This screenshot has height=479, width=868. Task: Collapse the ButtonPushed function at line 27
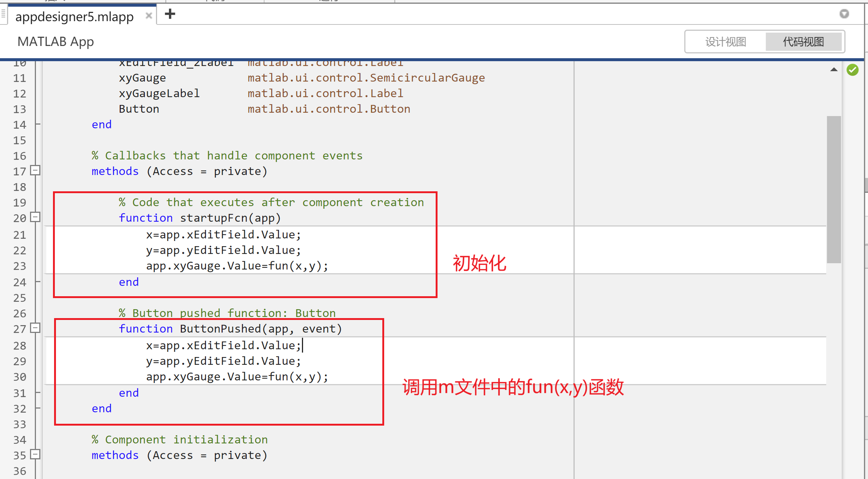click(35, 328)
